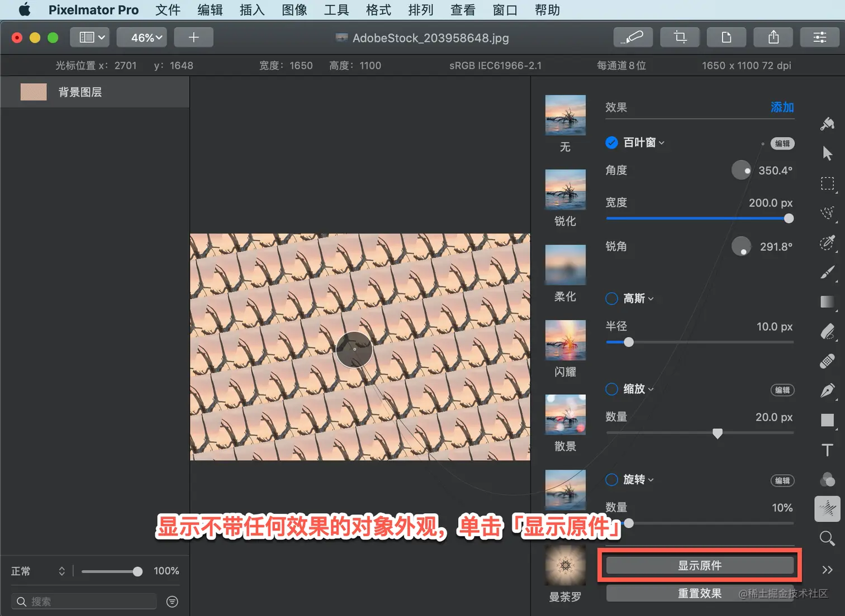The width and height of the screenshot is (845, 616).
Task: Select the Pen tool
Action: click(827, 390)
